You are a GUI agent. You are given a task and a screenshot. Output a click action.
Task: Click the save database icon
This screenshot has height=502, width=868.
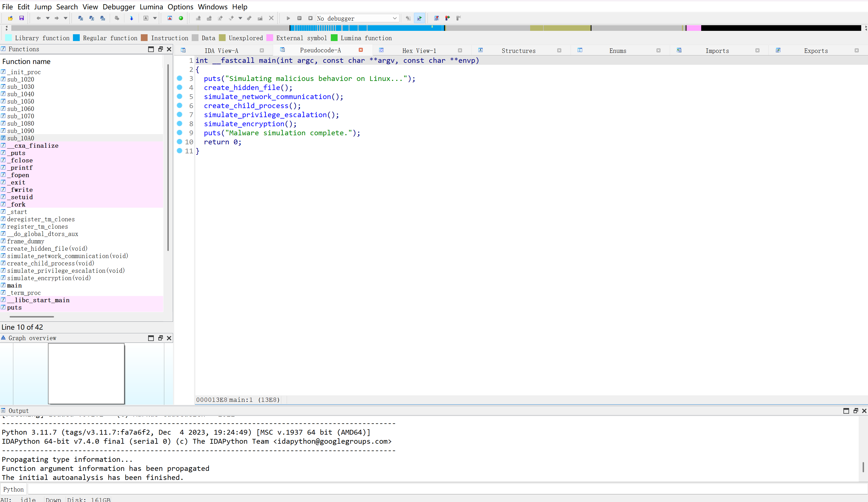click(x=21, y=18)
